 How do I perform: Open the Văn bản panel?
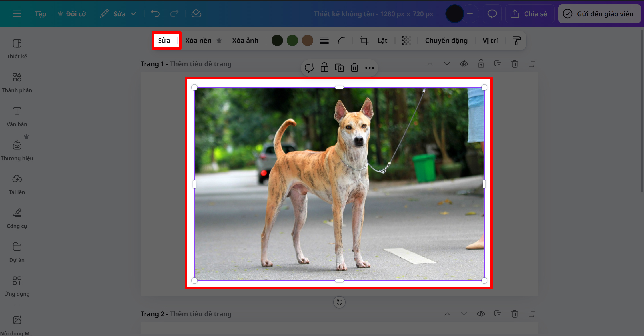pos(17,116)
